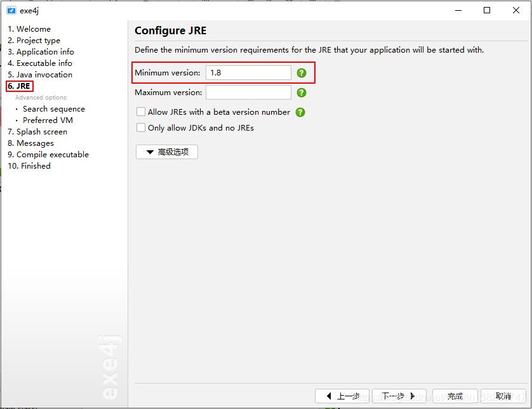532x409 pixels.
Task: Open help for beta version number option
Action: tap(300, 112)
